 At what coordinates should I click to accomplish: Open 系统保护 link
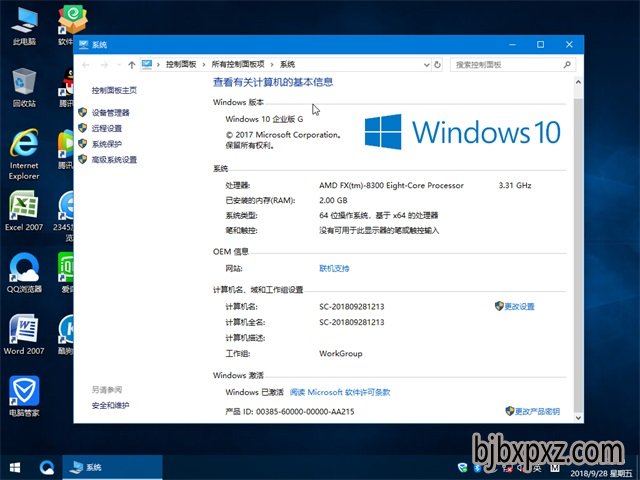pyautogui.click(x=107, y=144)
